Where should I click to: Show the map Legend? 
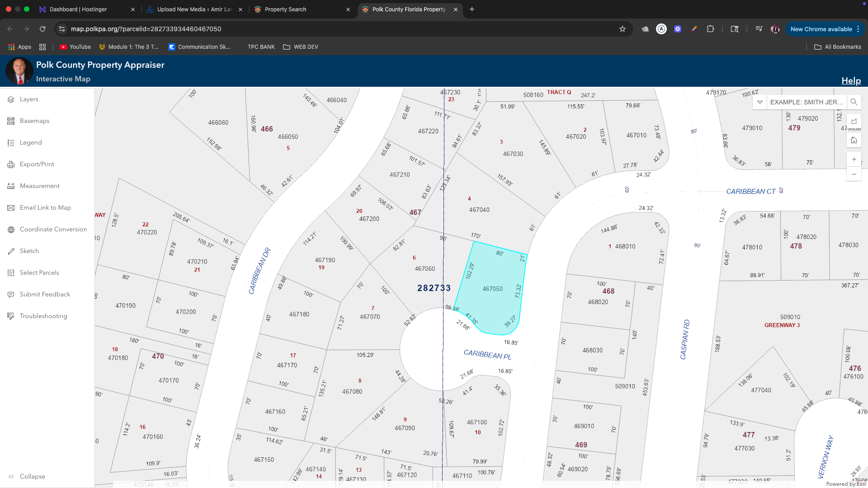(x=30, y=143)
